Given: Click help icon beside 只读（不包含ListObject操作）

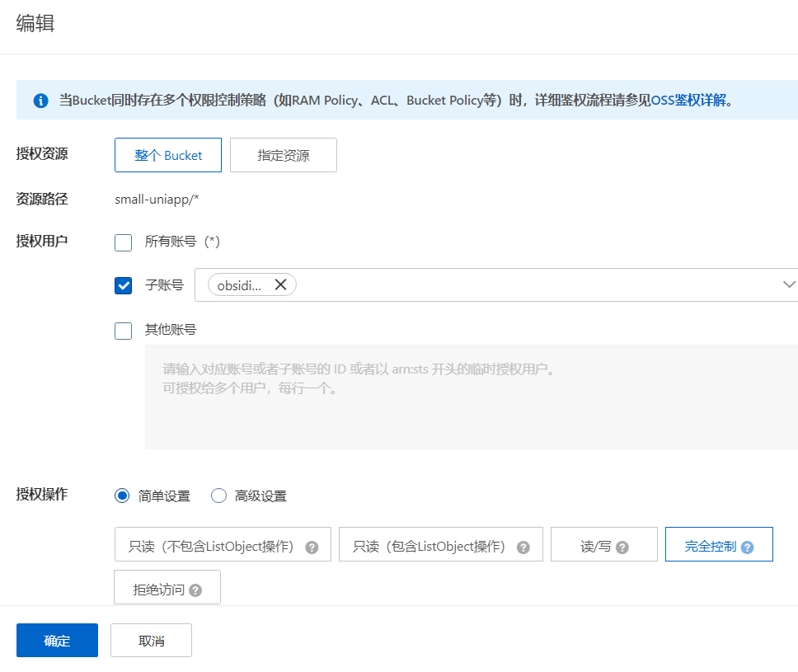Looking at the screenshot, I should (x=312, y=547).
